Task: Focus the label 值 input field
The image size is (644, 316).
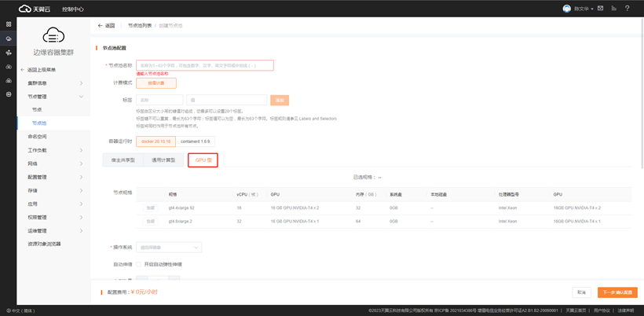Action: click(x=227, y=100)
